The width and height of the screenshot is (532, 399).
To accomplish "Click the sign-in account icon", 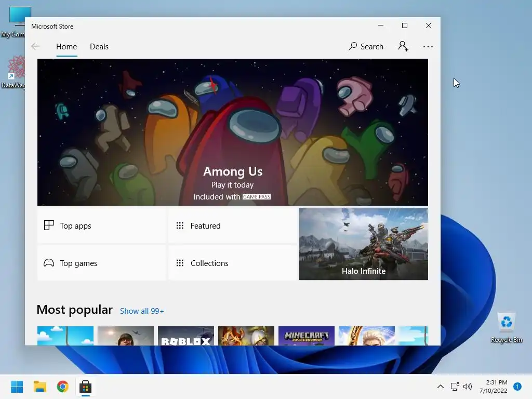I will pos(403,46).
